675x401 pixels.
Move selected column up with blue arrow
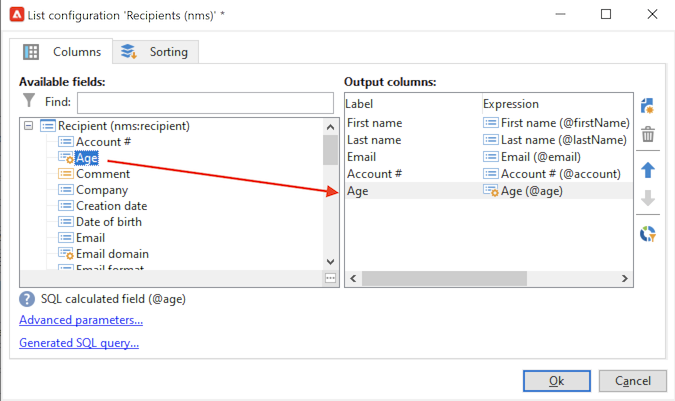(647, 170)
